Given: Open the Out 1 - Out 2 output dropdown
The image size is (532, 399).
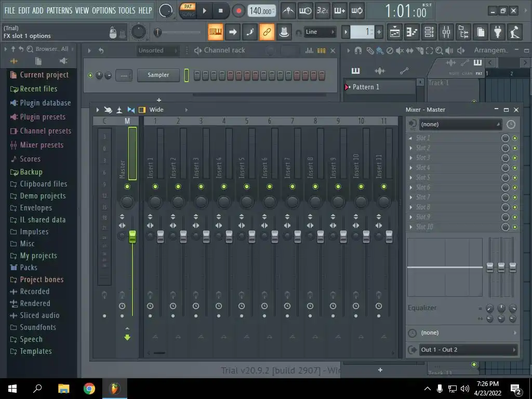Looking at the screenshot, I should click(x=468, y=350).
